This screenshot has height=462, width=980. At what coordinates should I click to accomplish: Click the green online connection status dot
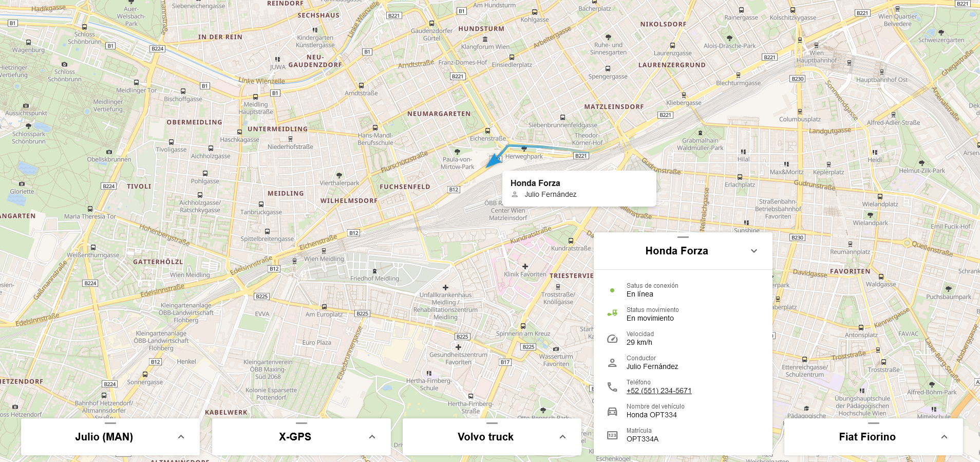(x=612, y=290)
